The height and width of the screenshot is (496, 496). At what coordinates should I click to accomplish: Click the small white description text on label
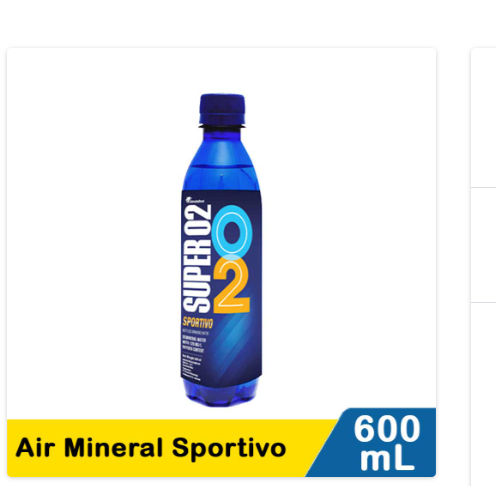point(194,344)
